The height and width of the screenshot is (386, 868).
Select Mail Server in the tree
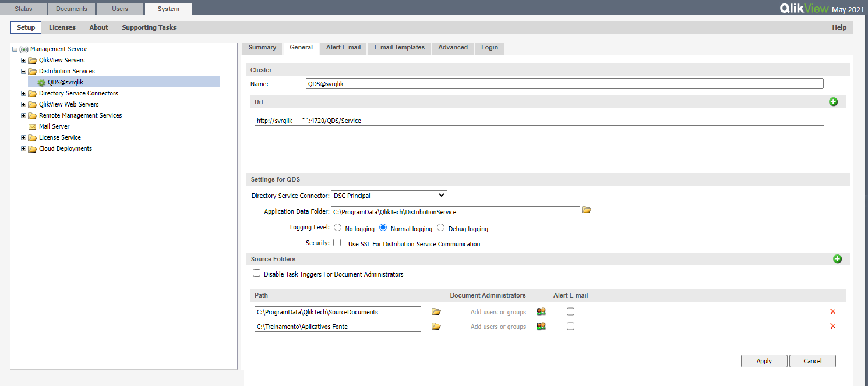(x=54, y=127)
